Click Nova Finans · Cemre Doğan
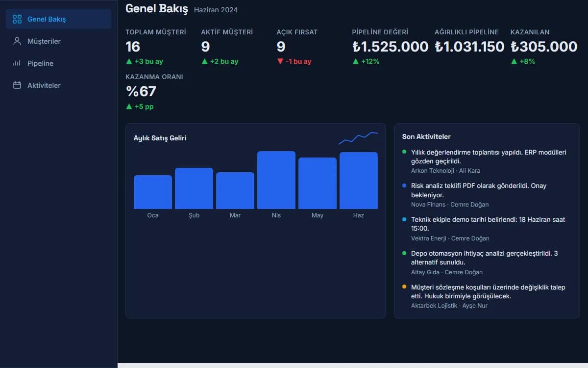 pos(450,205)
